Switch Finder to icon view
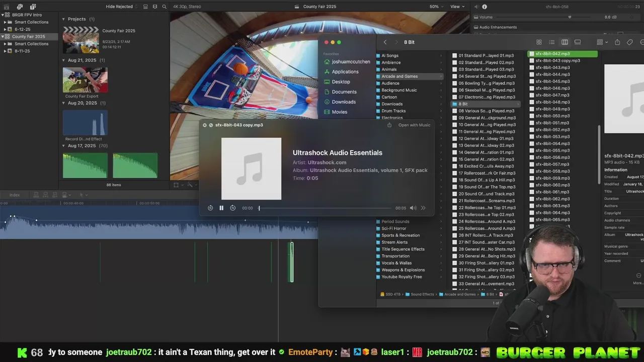The width and height of the screenshot is (644, 362). [x=539, y=42]
